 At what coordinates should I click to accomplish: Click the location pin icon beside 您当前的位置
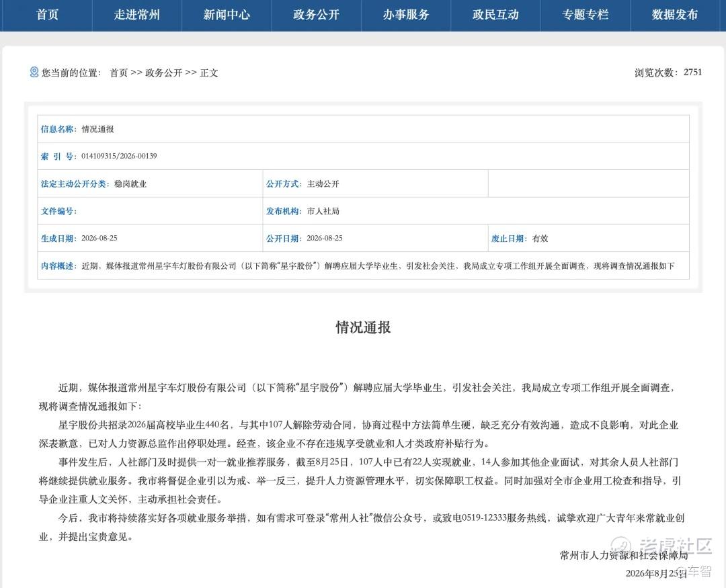34,72
